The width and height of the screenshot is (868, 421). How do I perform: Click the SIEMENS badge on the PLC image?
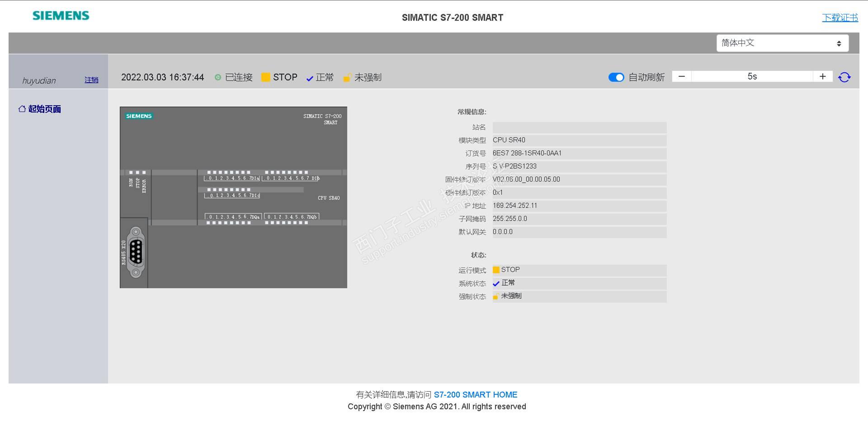tap(139, 116)
